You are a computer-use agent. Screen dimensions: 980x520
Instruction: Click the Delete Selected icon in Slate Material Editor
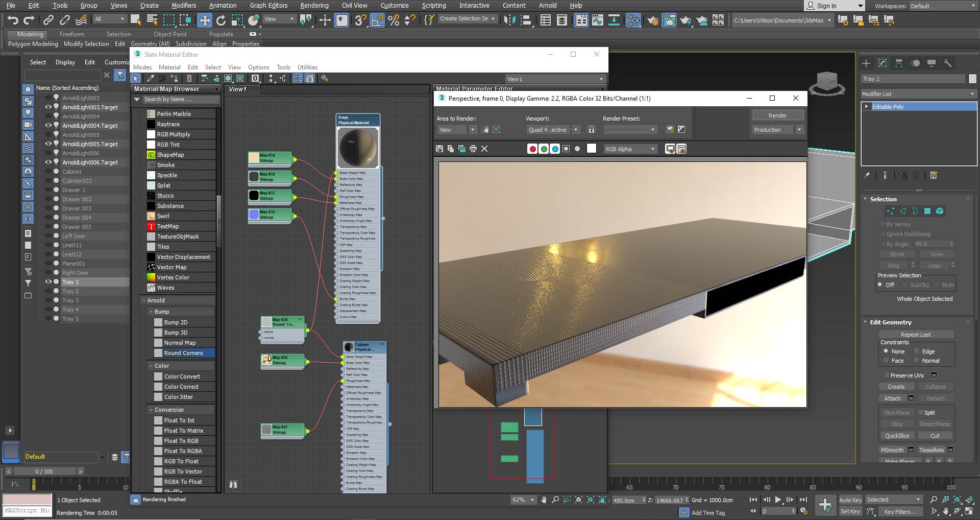[x=189, y=78]
